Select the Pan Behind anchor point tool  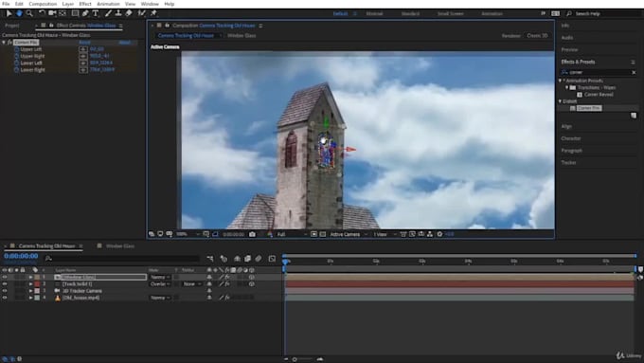point(63,13)
